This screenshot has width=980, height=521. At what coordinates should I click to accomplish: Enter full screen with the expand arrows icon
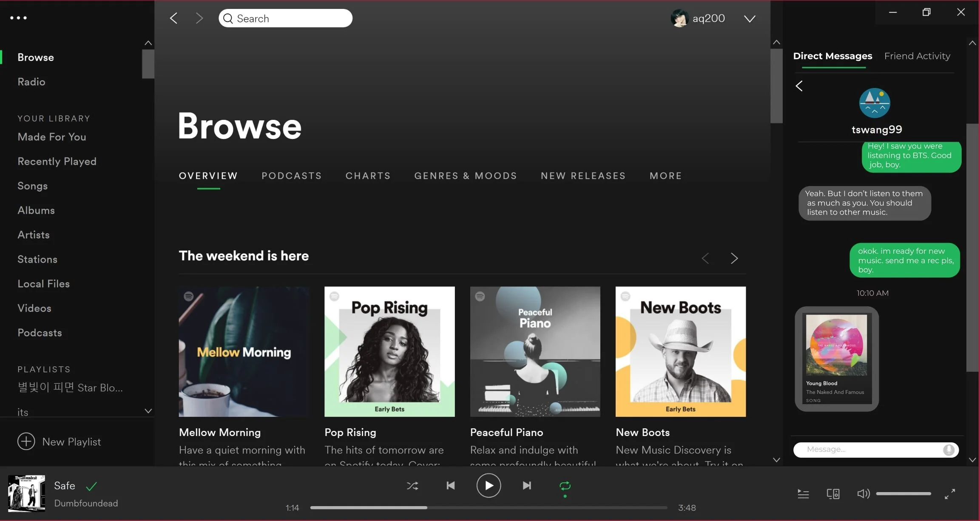(x=950, y=494)
